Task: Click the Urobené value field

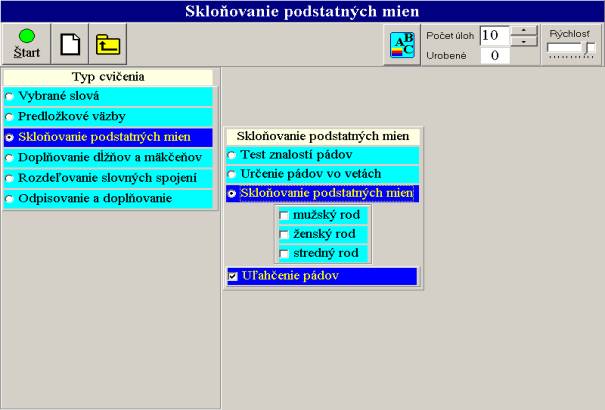Action: [x=495, y=56]
